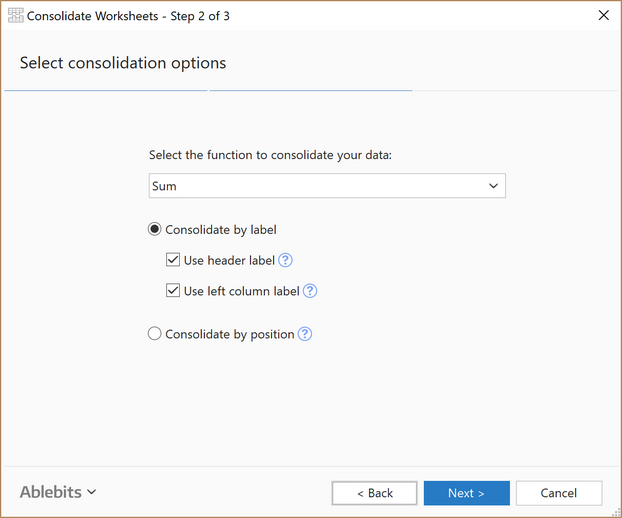This screenshot has height=518, width=622.
Task: Go to the previous step with Back
Action: point(374,493)
